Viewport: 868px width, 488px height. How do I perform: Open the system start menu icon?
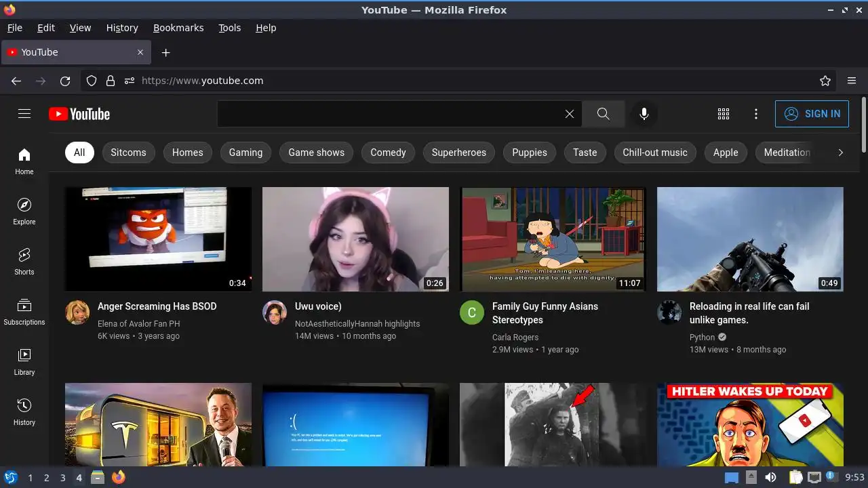coord(10,477)
